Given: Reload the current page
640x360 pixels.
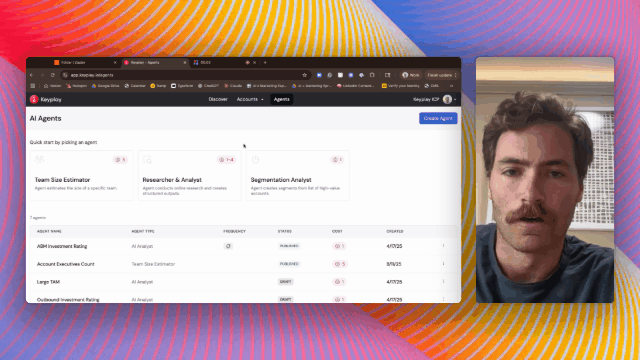Looking at the screenshot, I should (53, 75).
